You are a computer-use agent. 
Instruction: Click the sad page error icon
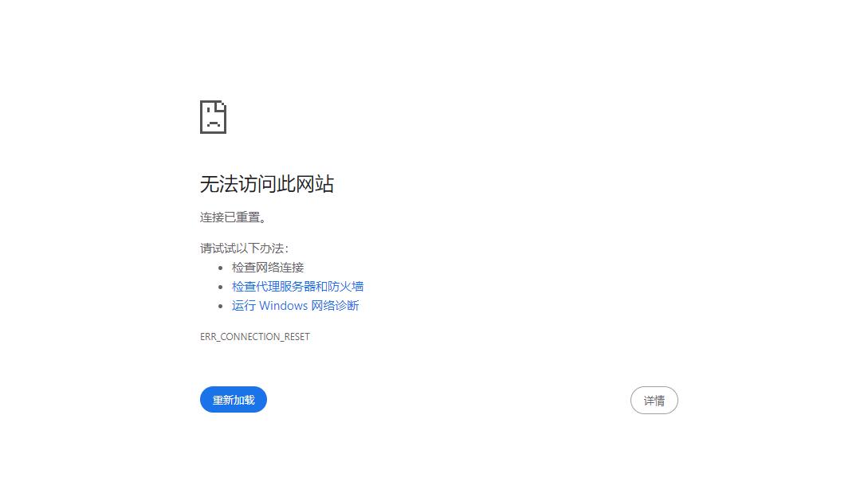point(213,116)
